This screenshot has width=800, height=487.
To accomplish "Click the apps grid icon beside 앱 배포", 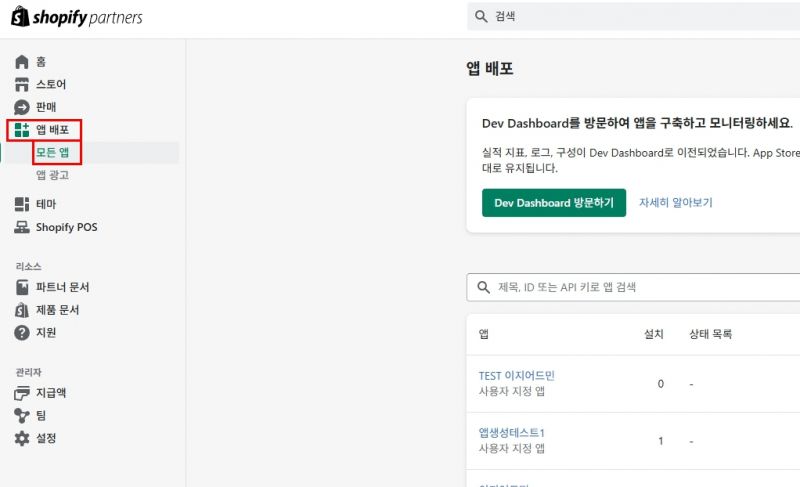I will pos(22,130).
